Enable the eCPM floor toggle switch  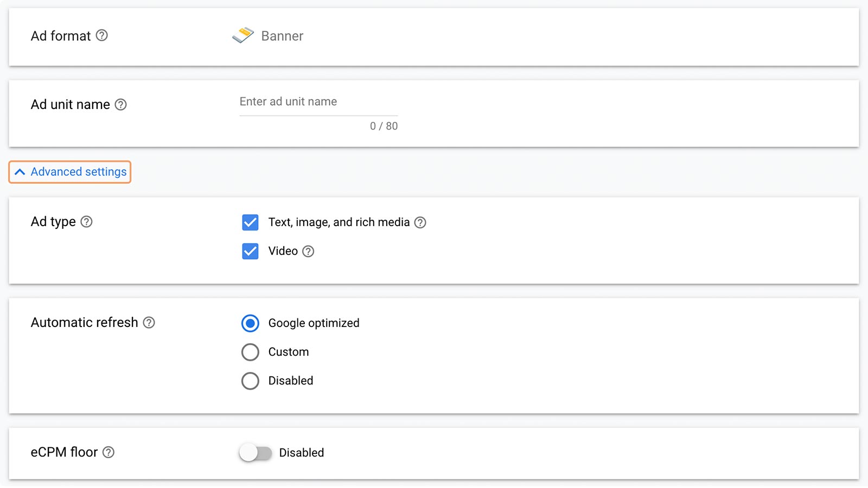click(256, 452)
